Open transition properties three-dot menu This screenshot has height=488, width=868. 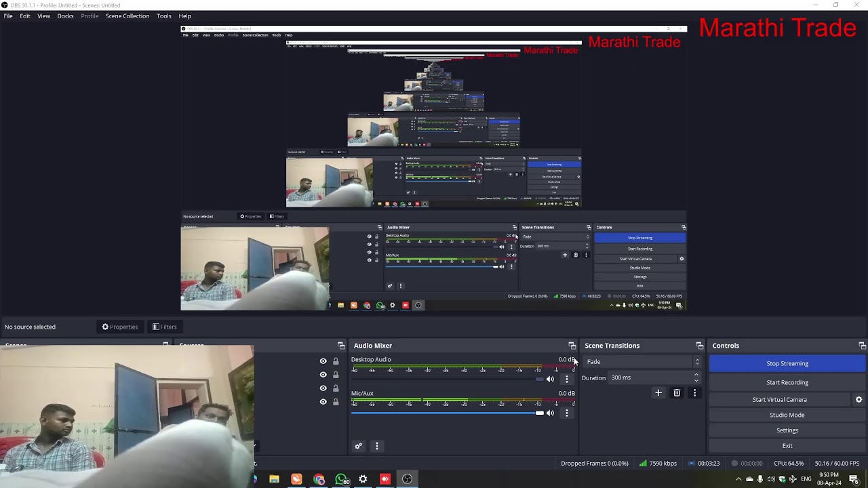tap(694, 392)
